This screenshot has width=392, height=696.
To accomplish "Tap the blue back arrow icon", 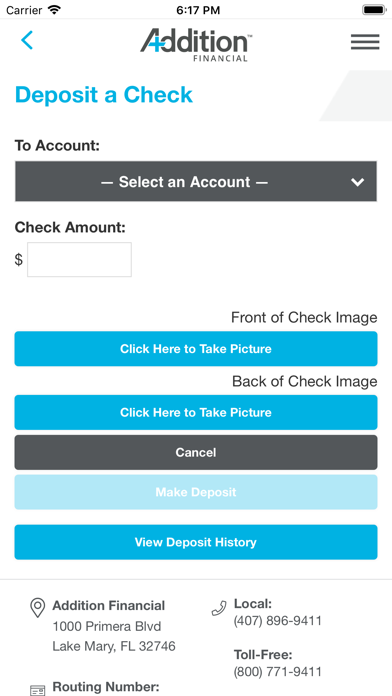I will pos(27,40).
